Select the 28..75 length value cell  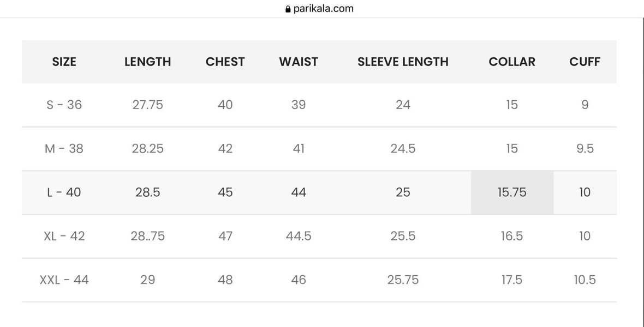point(147,237)
